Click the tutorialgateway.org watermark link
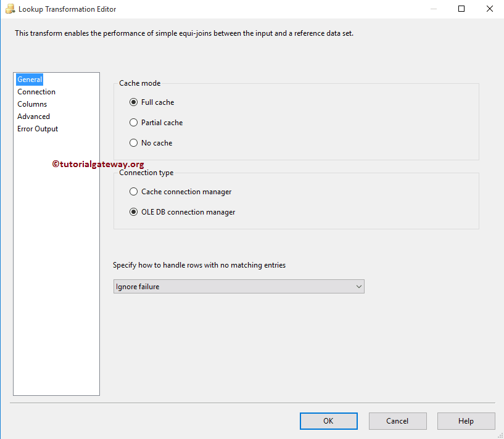504x439 pixels. click(98, 163)
